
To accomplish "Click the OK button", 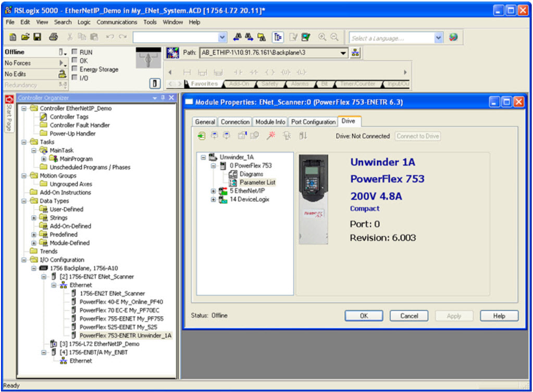I will point(364,316).
